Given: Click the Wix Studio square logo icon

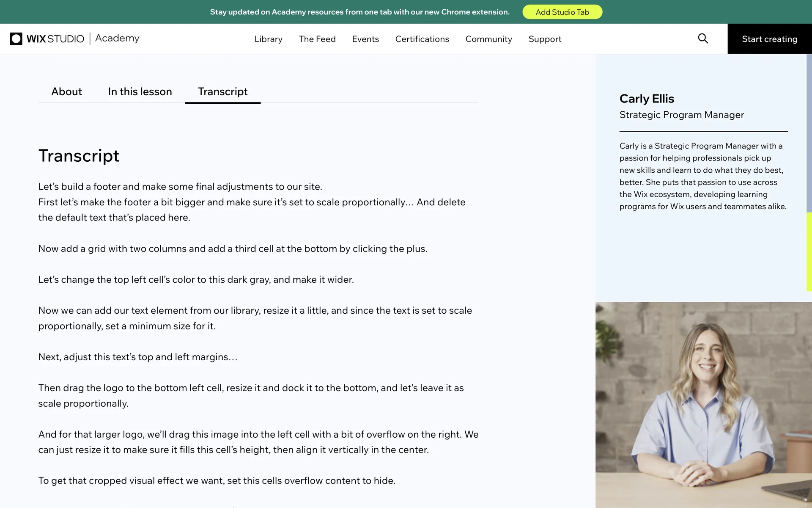Looking at the screenshot, I should 16,39.
